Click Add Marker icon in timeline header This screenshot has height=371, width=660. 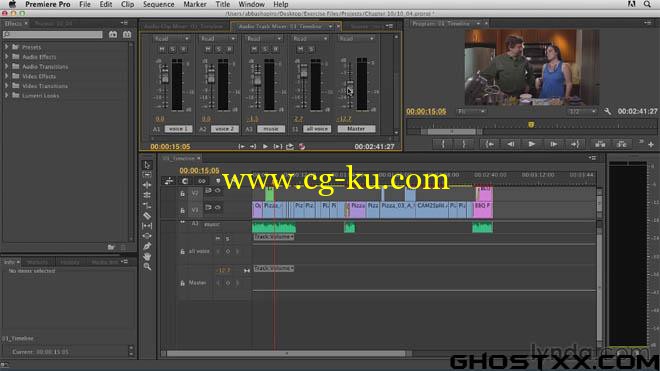click(x=218, y=181)
